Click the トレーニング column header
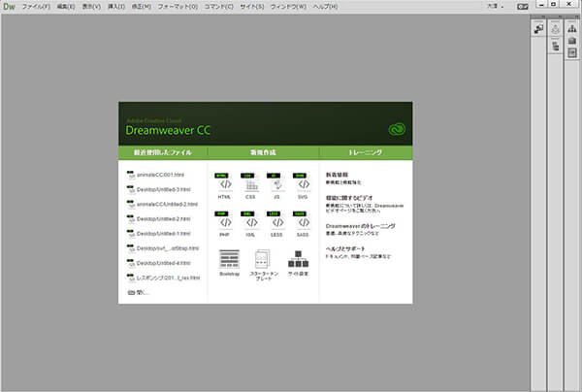 coord(366,152)
